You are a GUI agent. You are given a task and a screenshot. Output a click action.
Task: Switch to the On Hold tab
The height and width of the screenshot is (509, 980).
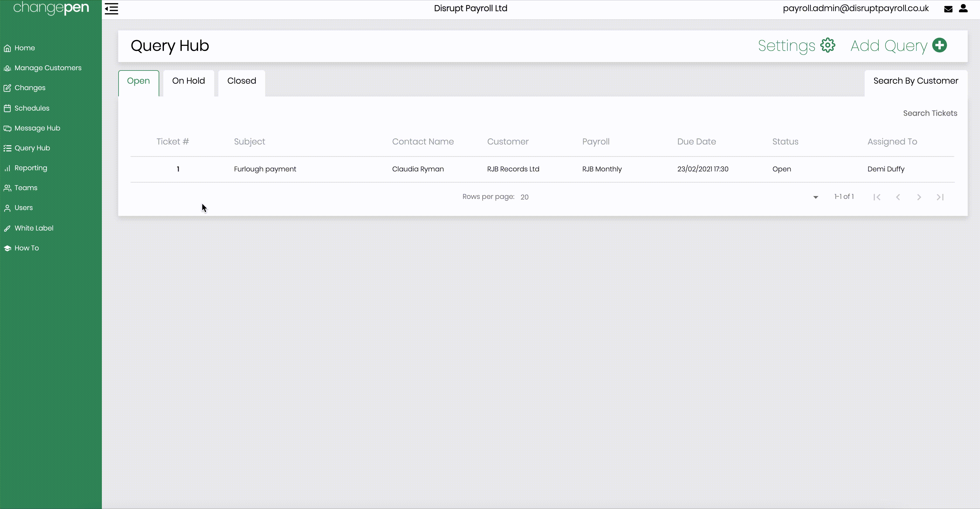click(188, 81)
